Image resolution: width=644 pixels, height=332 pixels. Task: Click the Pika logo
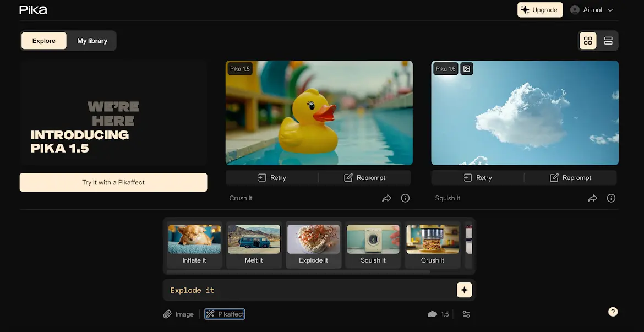33,10
